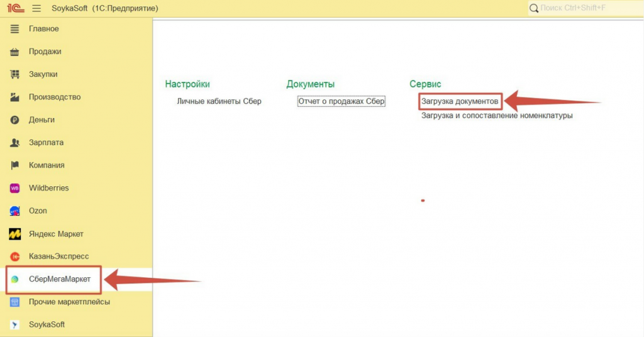The height and width of the screenshot is (337, 644).
Task: Open the Производство section
Action: coord(54,97)
